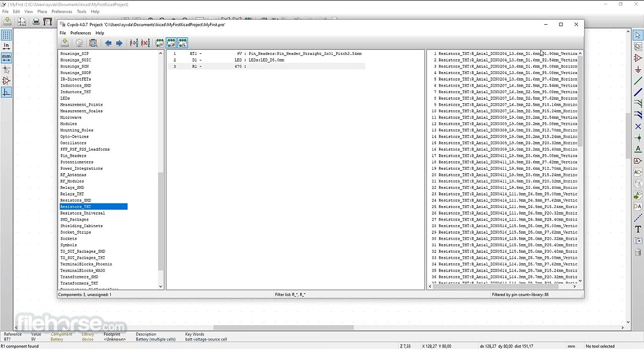Toggle filter footprints by keywords
The width and height of the screenshot is (644, 349).
coord(160,43)
